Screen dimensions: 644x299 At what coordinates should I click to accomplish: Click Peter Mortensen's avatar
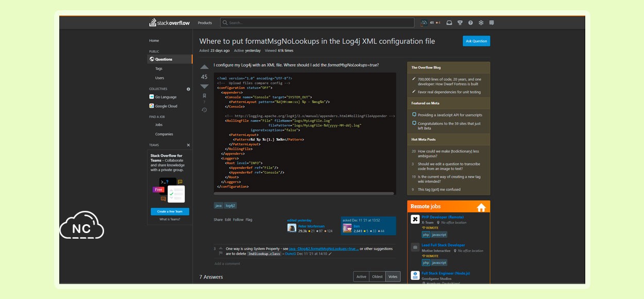pyautogui.click(x=292, y=228)
